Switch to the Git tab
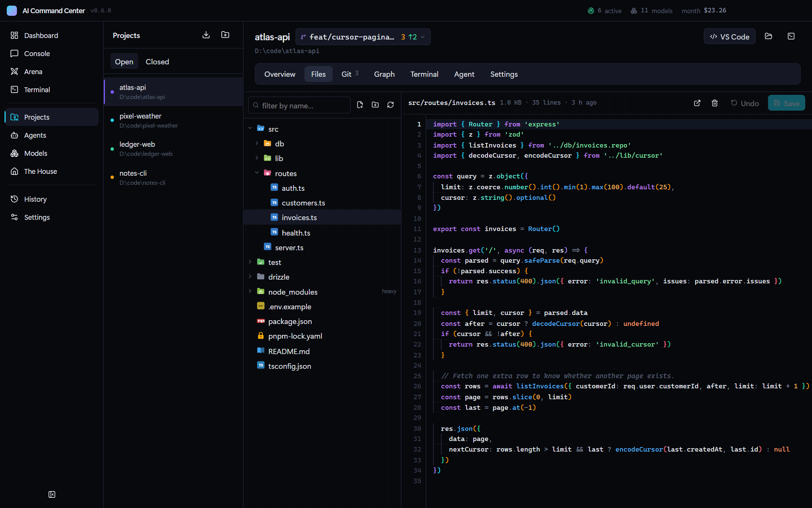This screenshot has width=812, height=508. [x=350, y=74]
